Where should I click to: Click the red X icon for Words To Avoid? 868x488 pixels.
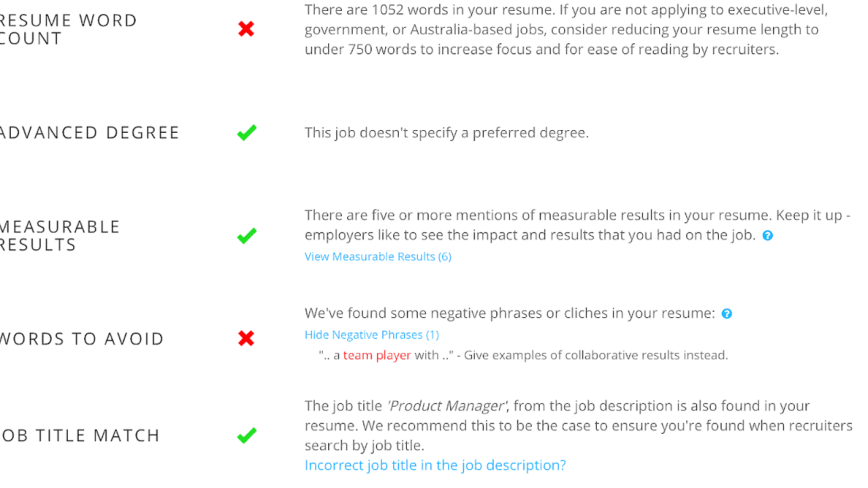[246, 339]
